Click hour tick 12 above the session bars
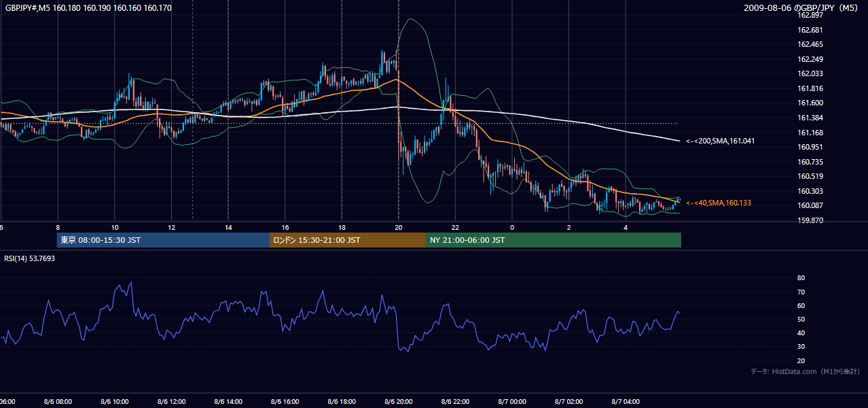The width and height of the screenshot is (868, 408). [x=172, y=228]
